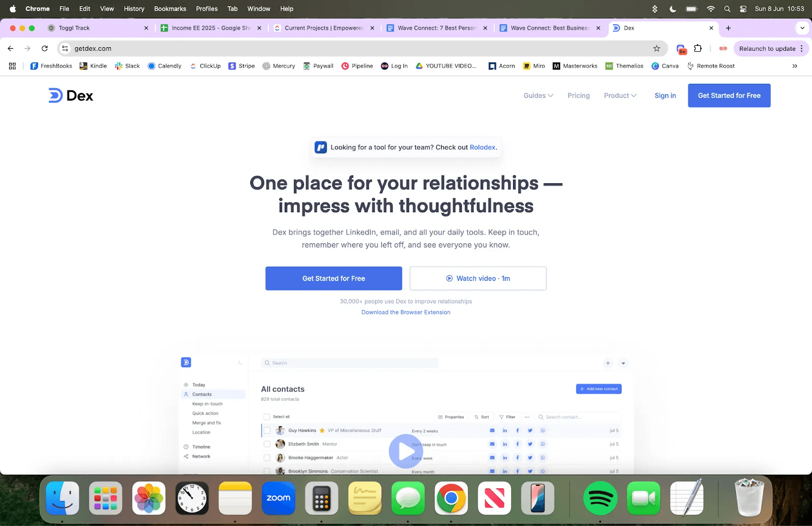Bookmark this page with the star icon
812x526 pixels.
click(657, 49)
